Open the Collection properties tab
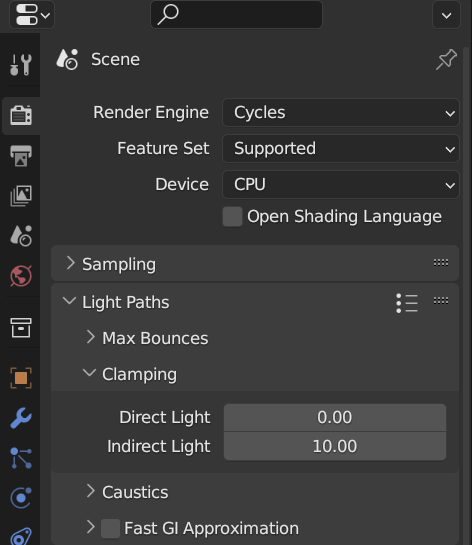The height and width of the screenshot is (545, 472). pyautogui.click(x=21, y=327)
